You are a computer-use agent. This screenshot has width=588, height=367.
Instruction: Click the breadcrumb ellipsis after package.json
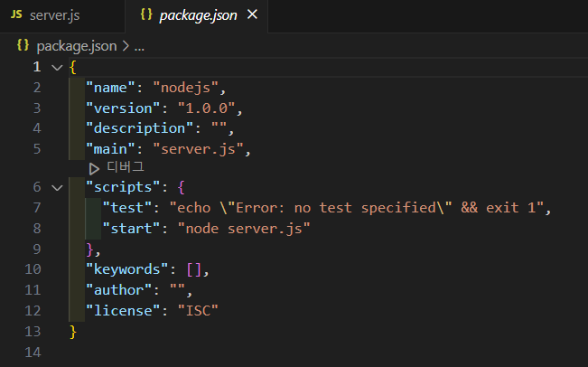pos(139,47)
